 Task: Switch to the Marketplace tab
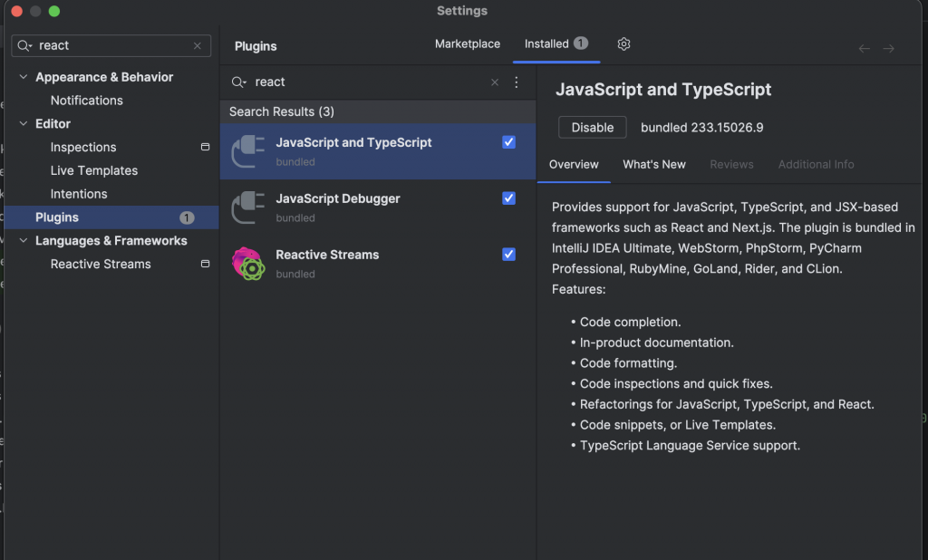click(x=468, y=43)
